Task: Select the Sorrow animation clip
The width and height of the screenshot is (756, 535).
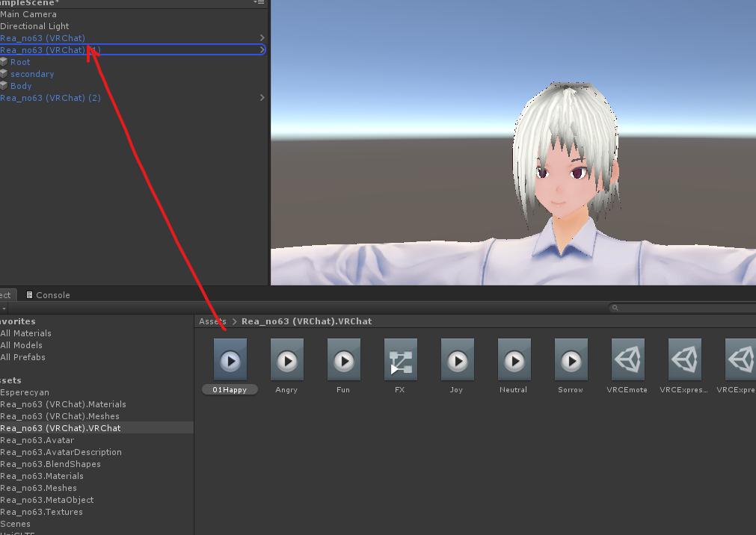Action: [x=571, y=359]
